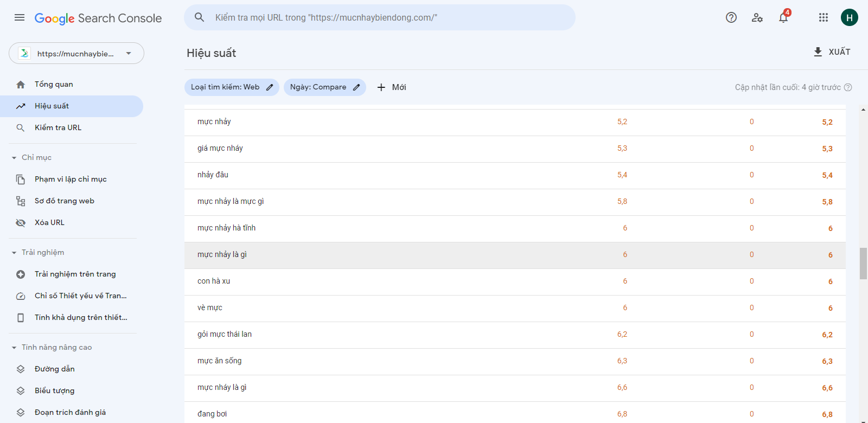Image resolution: width=868 pixels, height=423 pixels.
Task: Open the main hamburger menu
Action: 20,17
